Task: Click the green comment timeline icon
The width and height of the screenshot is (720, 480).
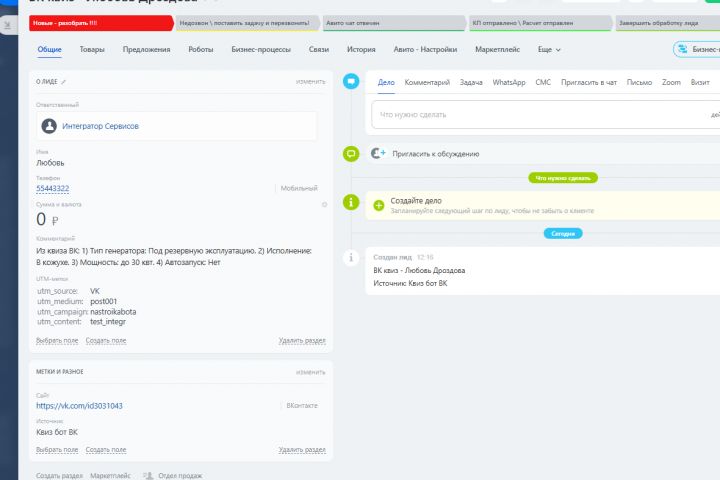Action: tap(351, 153)
